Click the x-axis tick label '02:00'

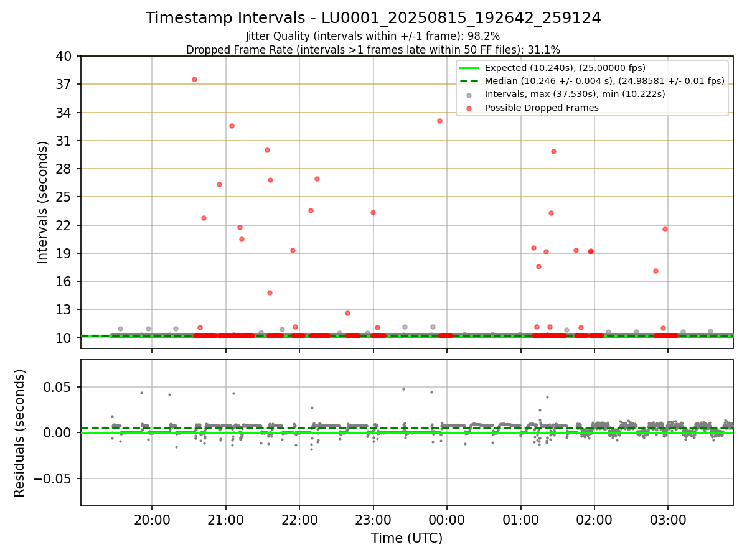594,519
